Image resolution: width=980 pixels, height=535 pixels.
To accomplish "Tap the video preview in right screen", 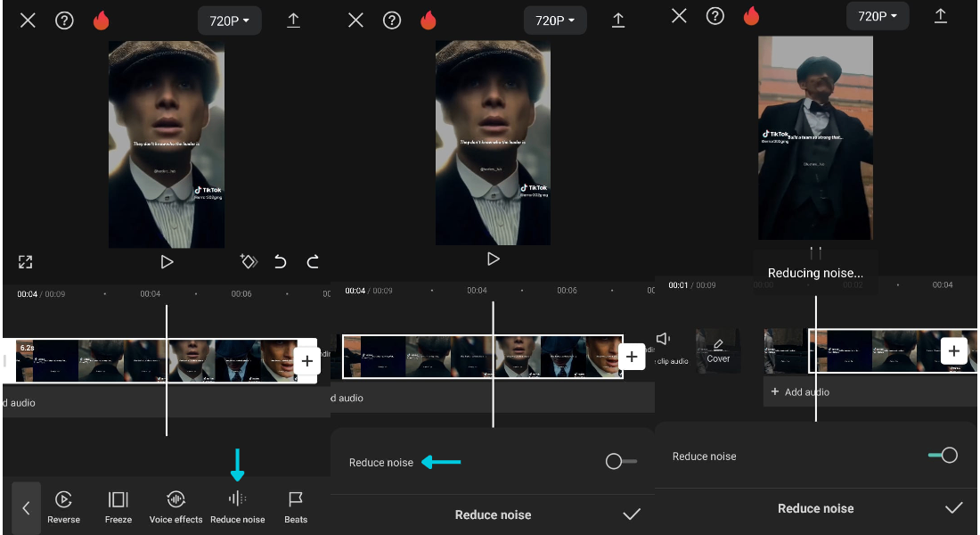I will pos(815,137).
